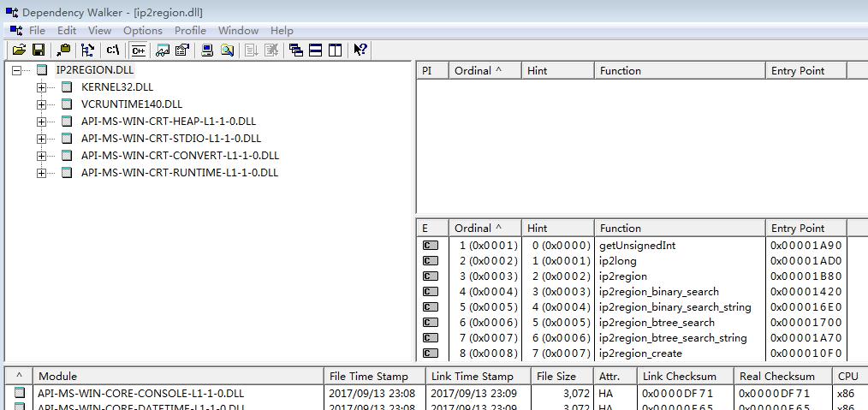Image resolution: width=868 pixels, height=410 pixels.
Task: Toggle Undecorate C++ Functions toolbar icon
Action: 138,51
